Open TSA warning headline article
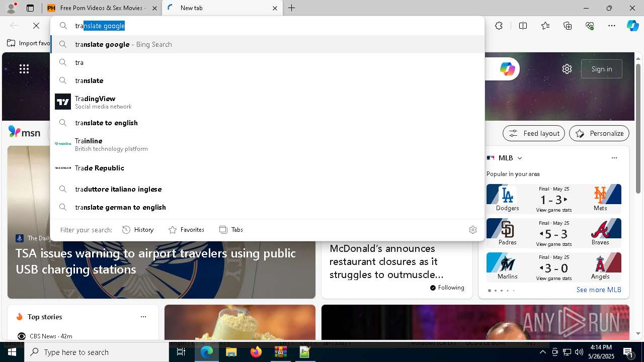The image size is (644, 362). pyautogui.click(x=155, y=261)
